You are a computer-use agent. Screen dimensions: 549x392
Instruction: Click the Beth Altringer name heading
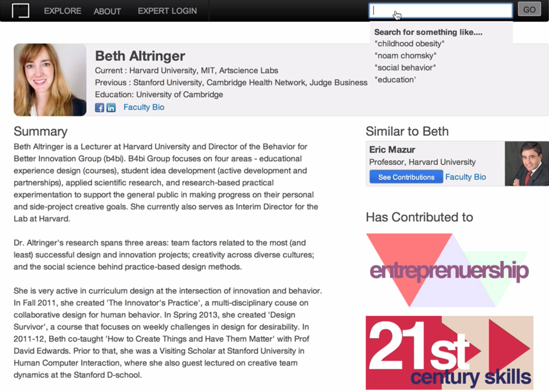[140, 56]
